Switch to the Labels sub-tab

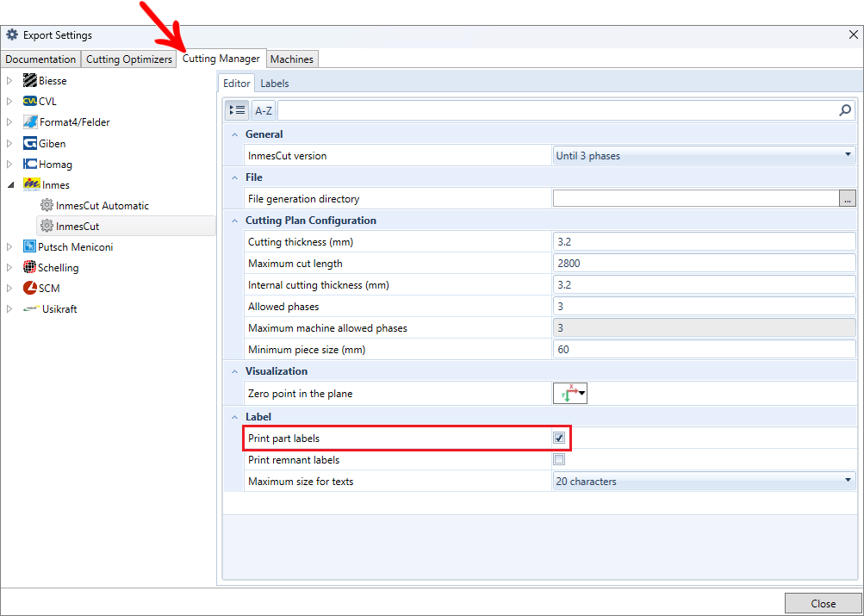(275, 84)
